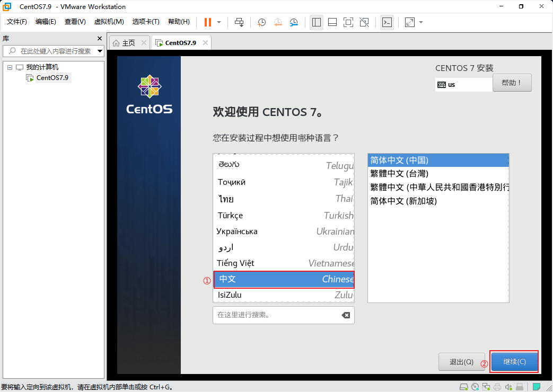Viewport: 553px width, 392px height.
Task: Select IsiZulu Zulu language
Action: (284, 295)
